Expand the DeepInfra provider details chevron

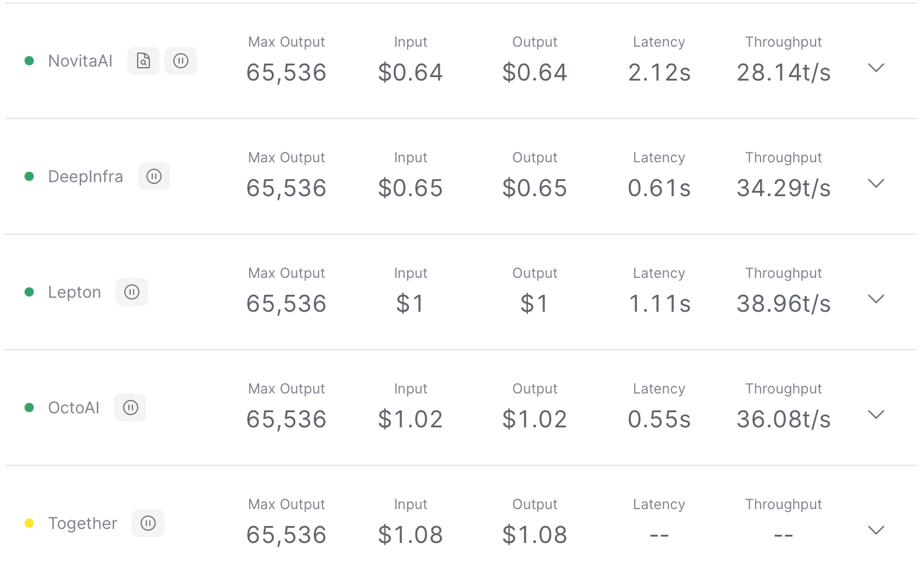(876, 183)
